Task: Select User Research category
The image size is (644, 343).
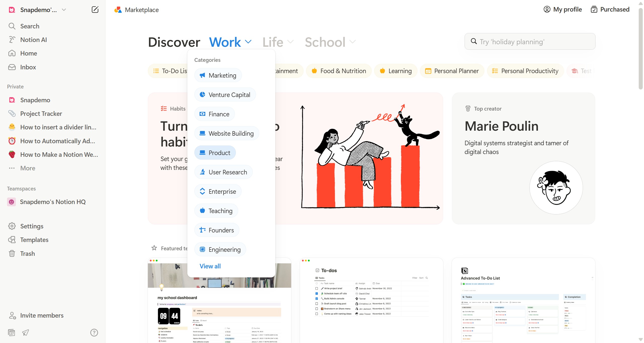Action: [223, 172]
